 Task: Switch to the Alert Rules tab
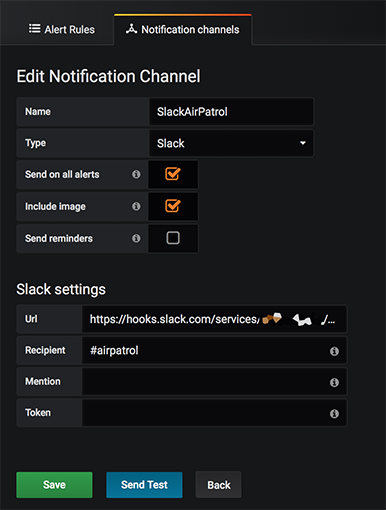[62, 29]
